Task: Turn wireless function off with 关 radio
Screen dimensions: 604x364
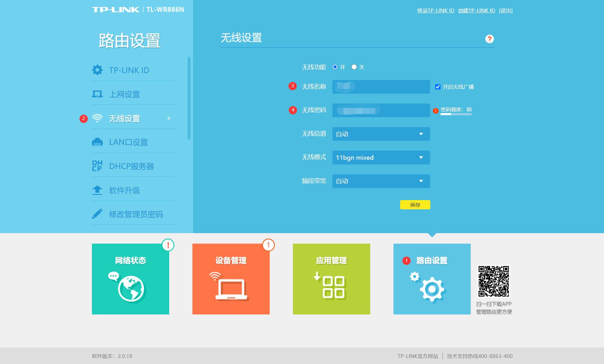Action: (354, 67)
